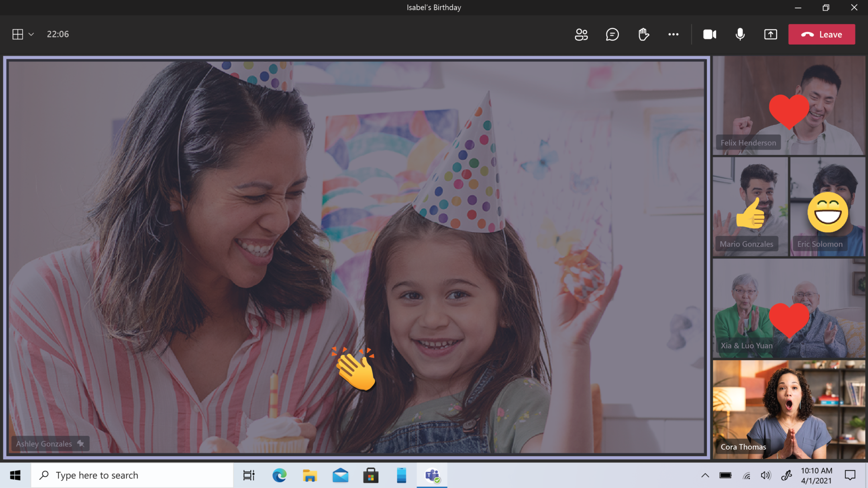The width and height of the screenshot is (868, 488).
Task: Click the meeting timer display
Action: coord(58,34)
